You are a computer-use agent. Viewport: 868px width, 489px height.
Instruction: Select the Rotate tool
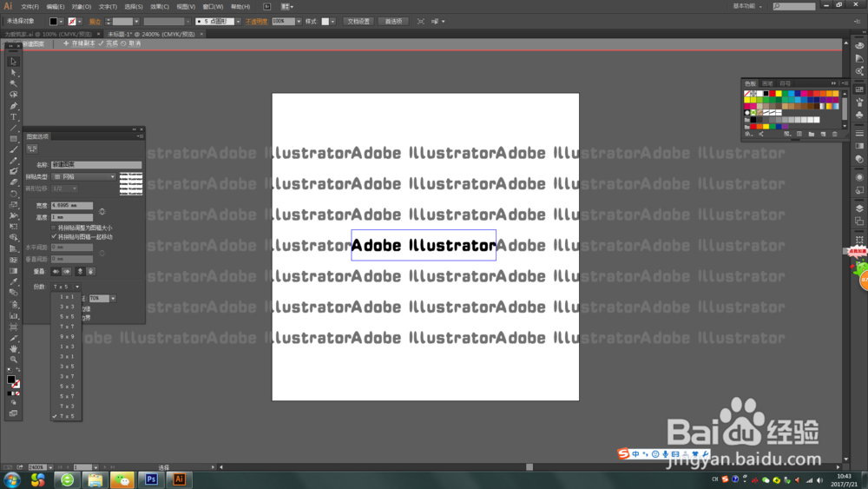[13, 194]
